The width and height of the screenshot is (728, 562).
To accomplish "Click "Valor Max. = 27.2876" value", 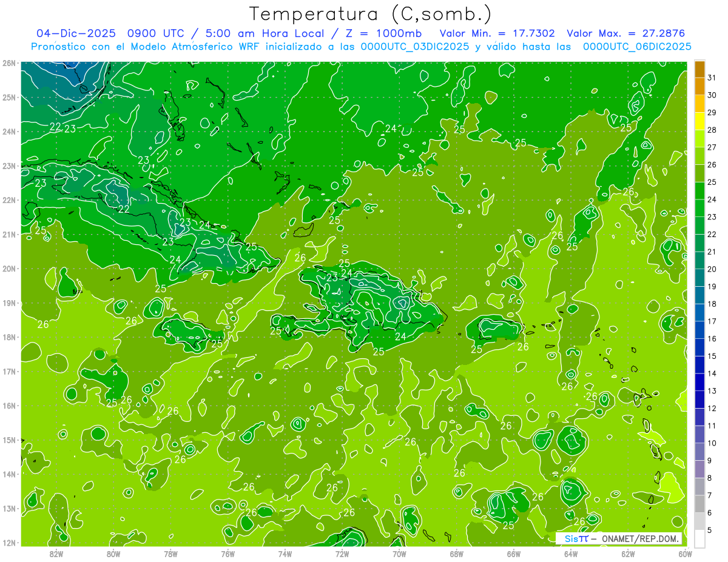I will 626,33.
